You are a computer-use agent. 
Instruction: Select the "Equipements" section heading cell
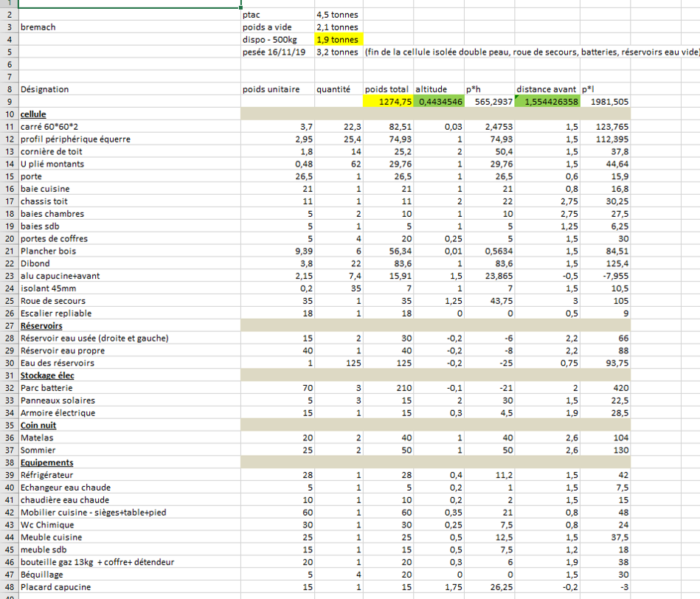pos(46,463)
